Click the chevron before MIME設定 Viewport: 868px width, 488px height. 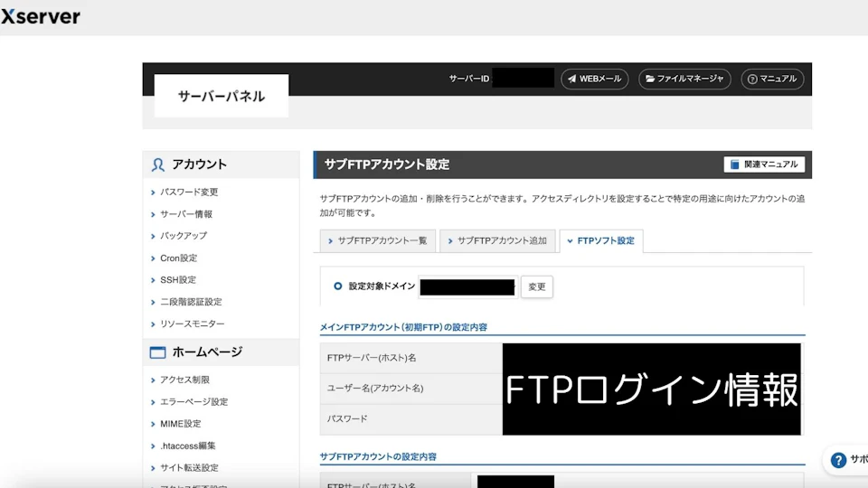click(153, 425)
